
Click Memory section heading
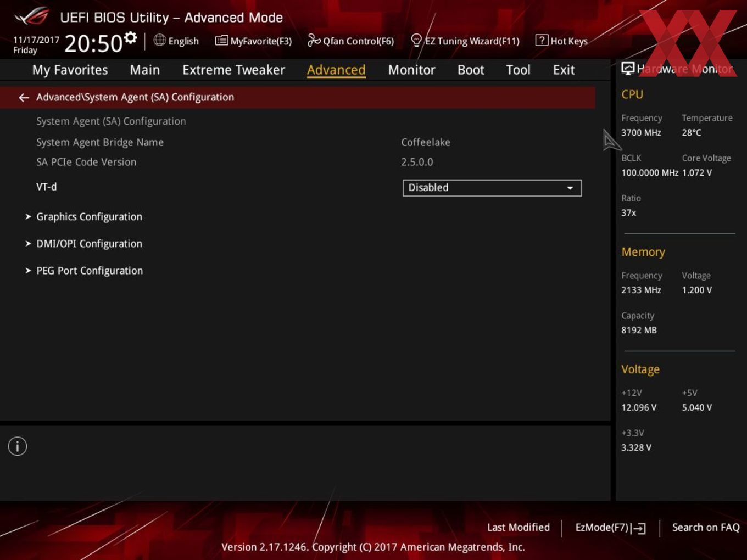point(643,252)
